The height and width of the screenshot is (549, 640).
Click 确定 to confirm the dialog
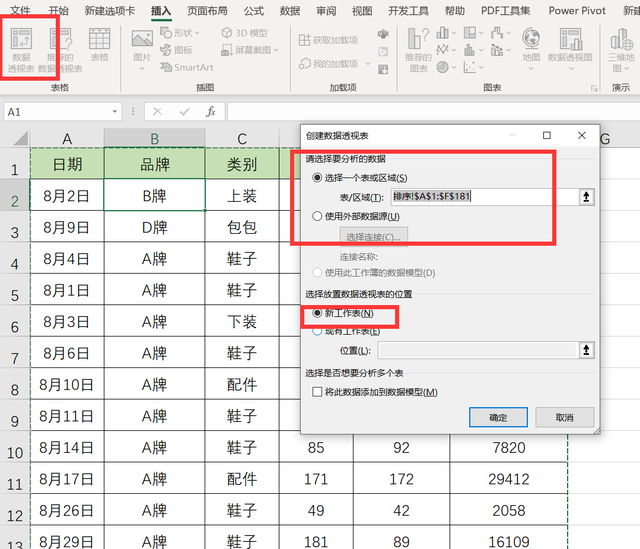click(x=498, y=417)
